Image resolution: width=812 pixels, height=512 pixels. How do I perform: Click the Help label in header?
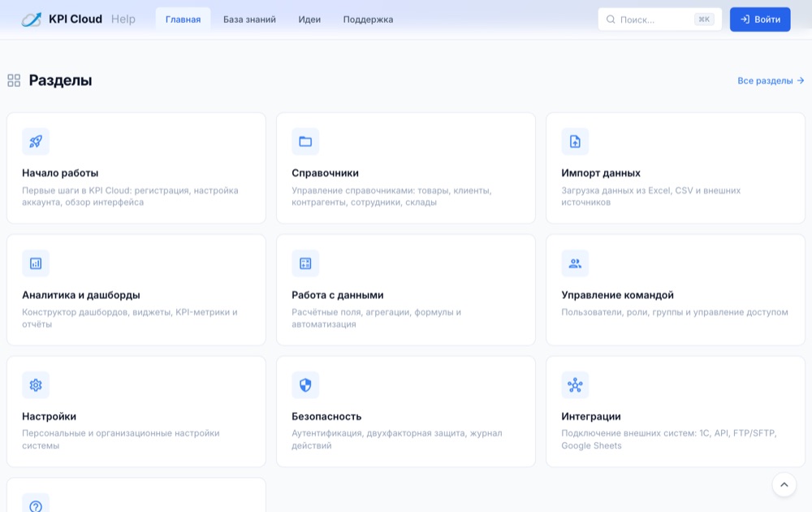(123, 20)
